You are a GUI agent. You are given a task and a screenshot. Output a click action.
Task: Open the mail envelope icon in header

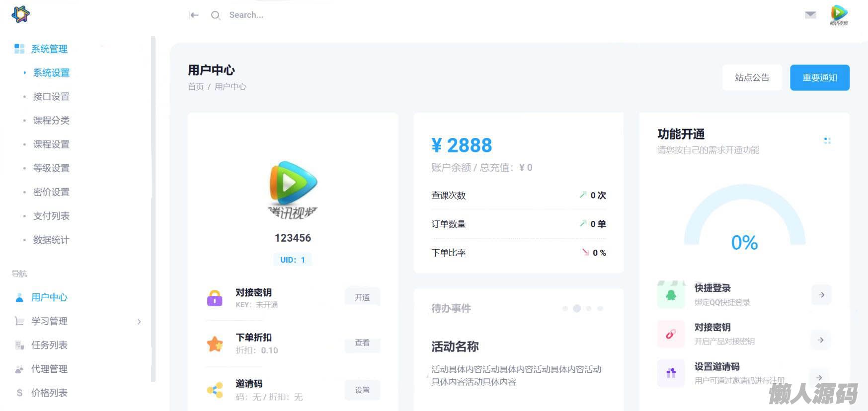pos(810,15)
